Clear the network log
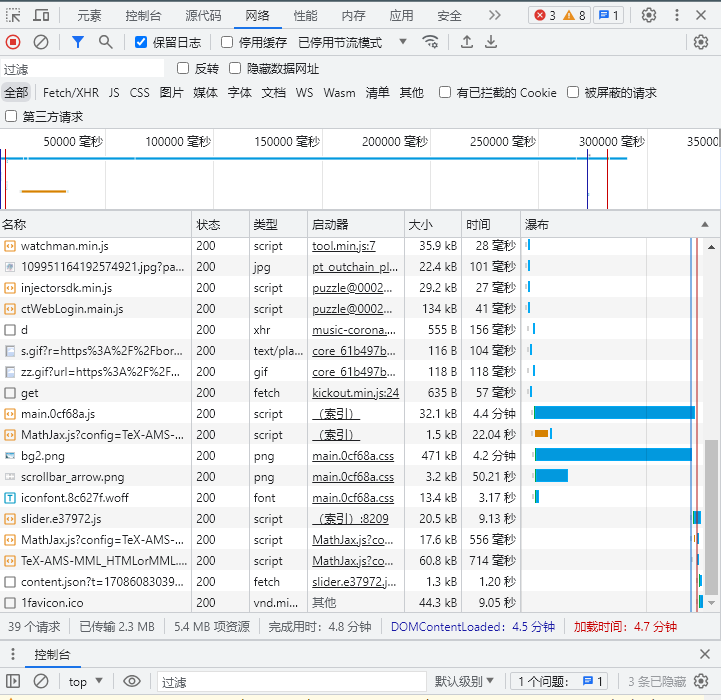This screenshot has width=721, height=700. (41, 42)
